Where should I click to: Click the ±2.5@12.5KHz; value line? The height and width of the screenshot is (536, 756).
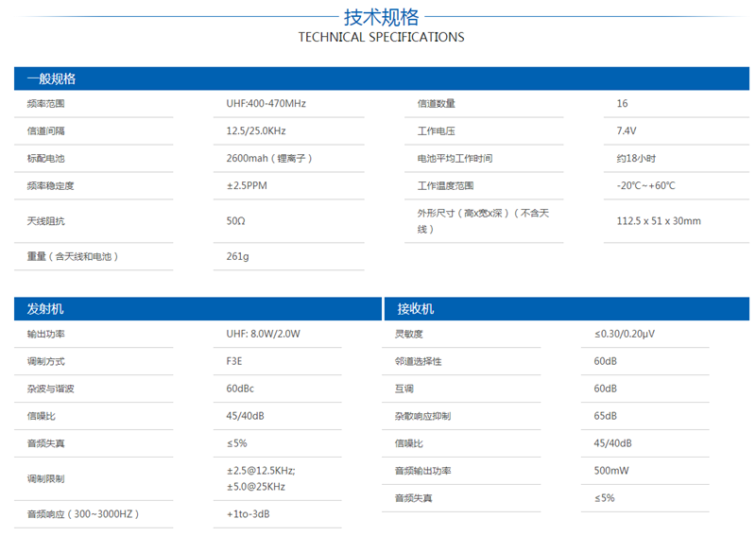pyautogui.click(x=261, y=472)
